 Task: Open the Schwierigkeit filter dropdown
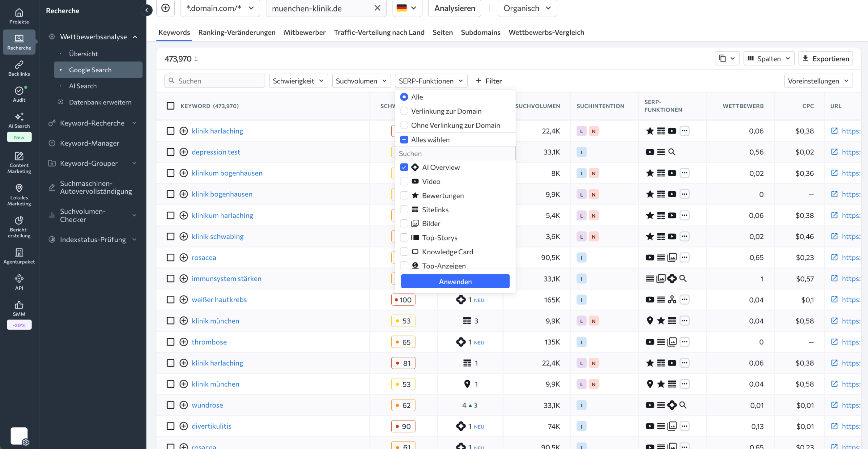tap(298, 81)
